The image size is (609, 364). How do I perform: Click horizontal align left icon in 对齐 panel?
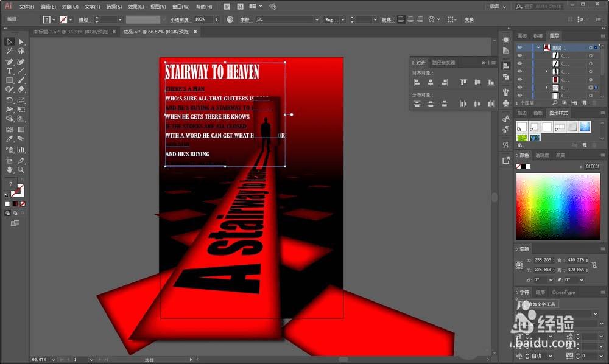pyautogui.click(x=417, y=82)
